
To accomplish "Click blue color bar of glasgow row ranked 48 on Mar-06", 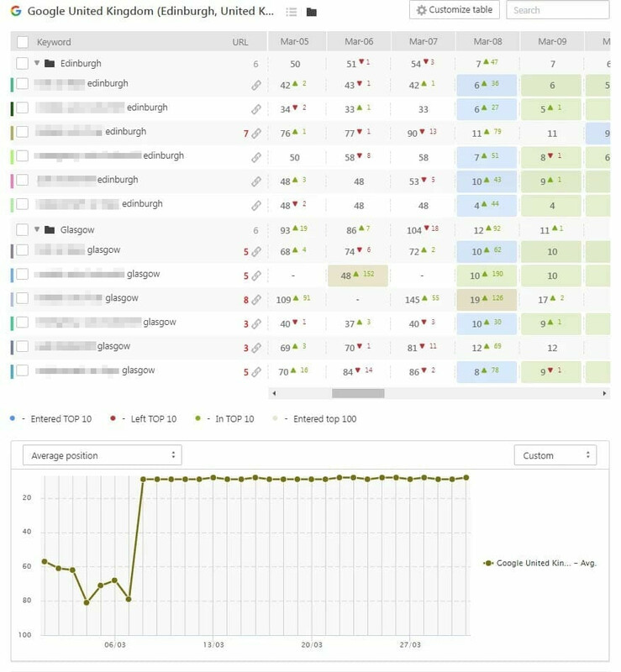I will coord(12,274).
